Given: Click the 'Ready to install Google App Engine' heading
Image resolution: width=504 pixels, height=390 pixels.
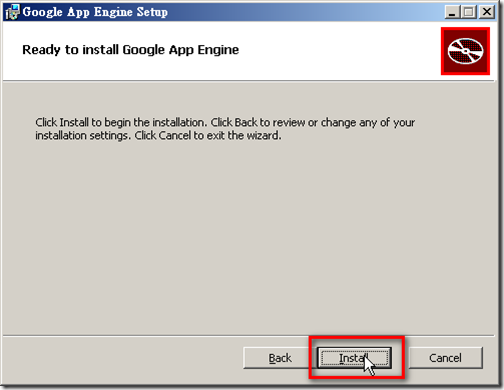Looking at the screenshot, I should point(130,50).
